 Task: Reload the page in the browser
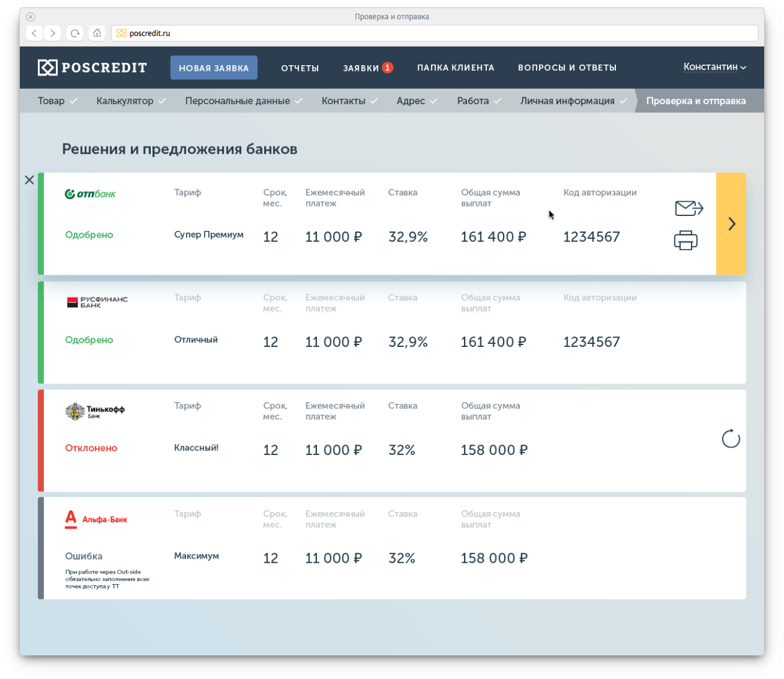click(x=75, y=34)
